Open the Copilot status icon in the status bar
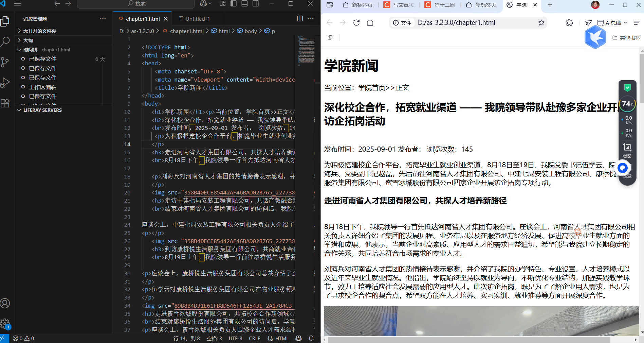Viewport: 644px width, 343px height. pyautogui.click(x=298, y=339)
